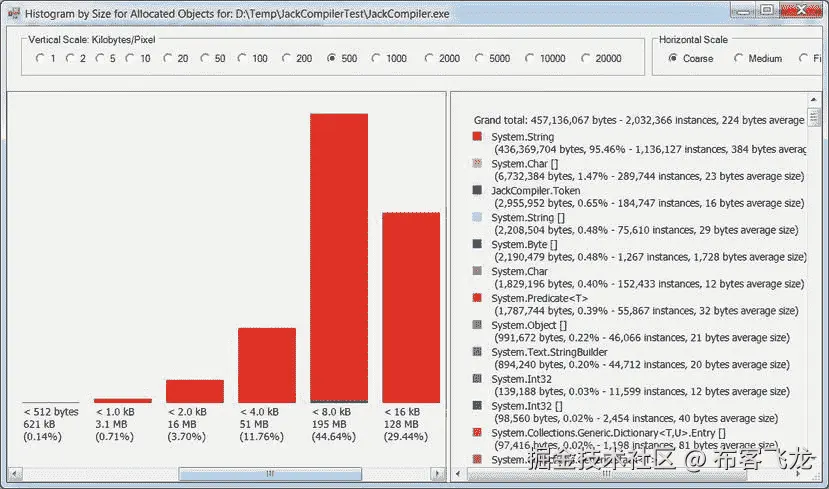This screenshot has width=829, height=489.
Task: Click legend panel vertical scrollbar thumb
Action: click(x=813, y=117)
